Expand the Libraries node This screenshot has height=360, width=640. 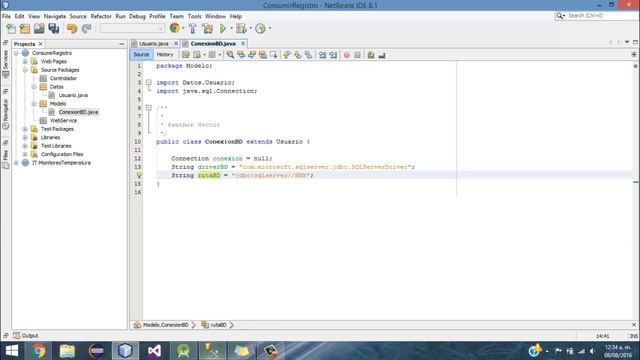pyautogui.click(x=25, y=138)
